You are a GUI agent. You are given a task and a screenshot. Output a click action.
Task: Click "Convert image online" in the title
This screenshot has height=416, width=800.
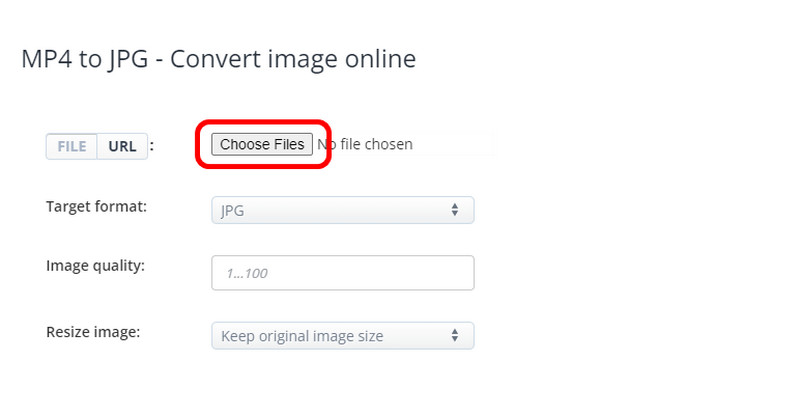tap(293, 60)
